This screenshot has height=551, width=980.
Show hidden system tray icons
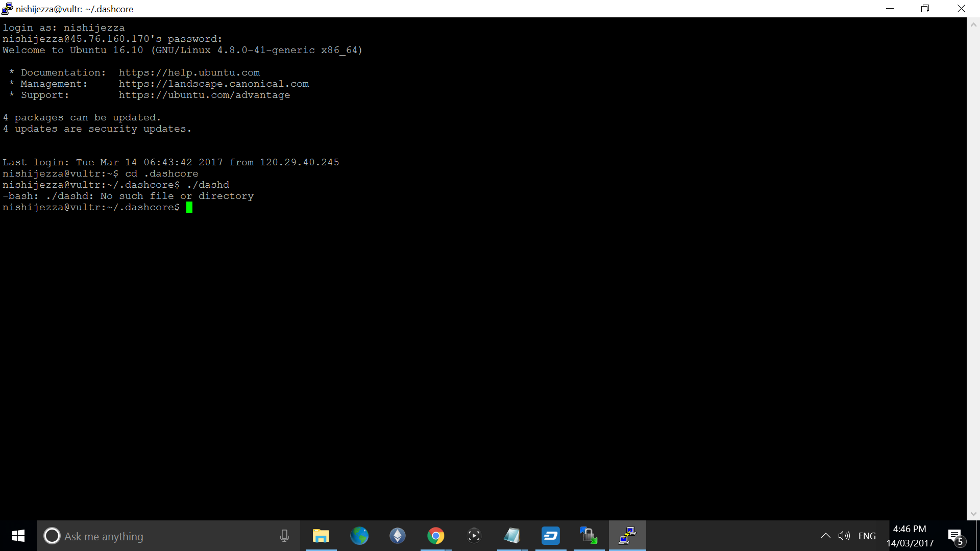(x=825, y=536)
